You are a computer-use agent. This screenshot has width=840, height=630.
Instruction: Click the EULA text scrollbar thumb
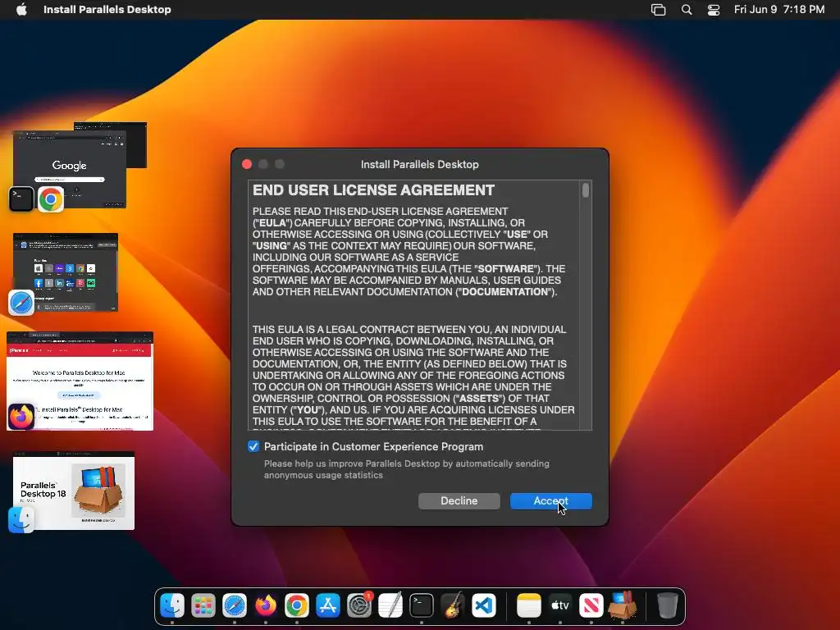586,190
